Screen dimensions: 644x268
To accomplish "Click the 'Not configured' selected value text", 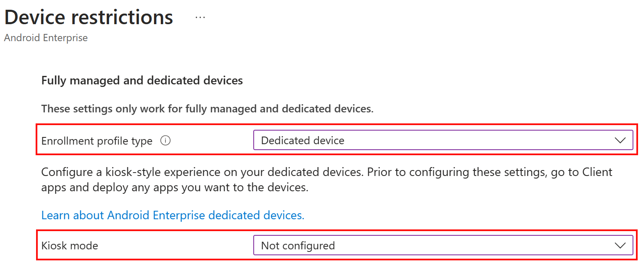I will (x=298, y=245).
